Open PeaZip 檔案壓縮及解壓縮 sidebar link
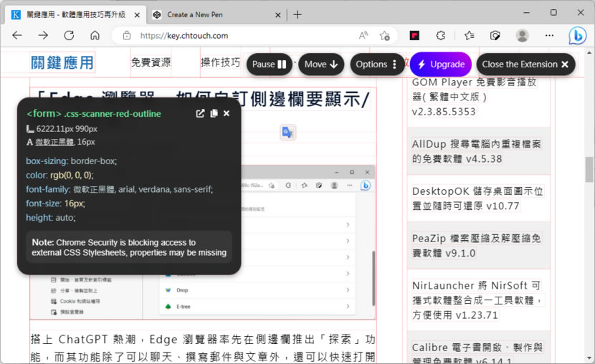 [x=477, y=245]
